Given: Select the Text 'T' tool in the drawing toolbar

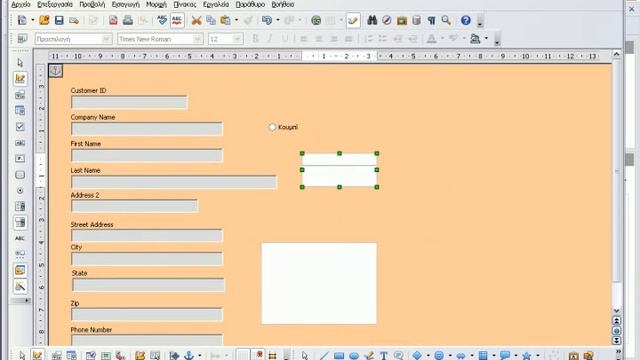Looking at the screenshot, I should coord(384,356).
